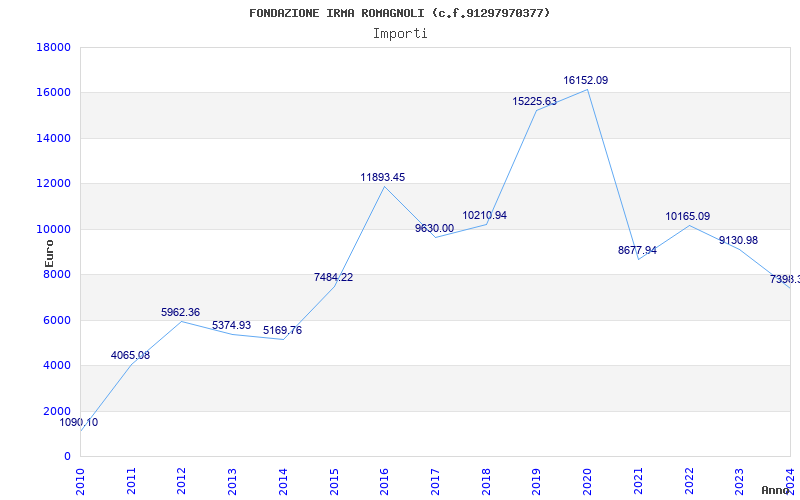Select the 10165.09 data label
Screen dimensions: 800x500
tap(687, 216)
